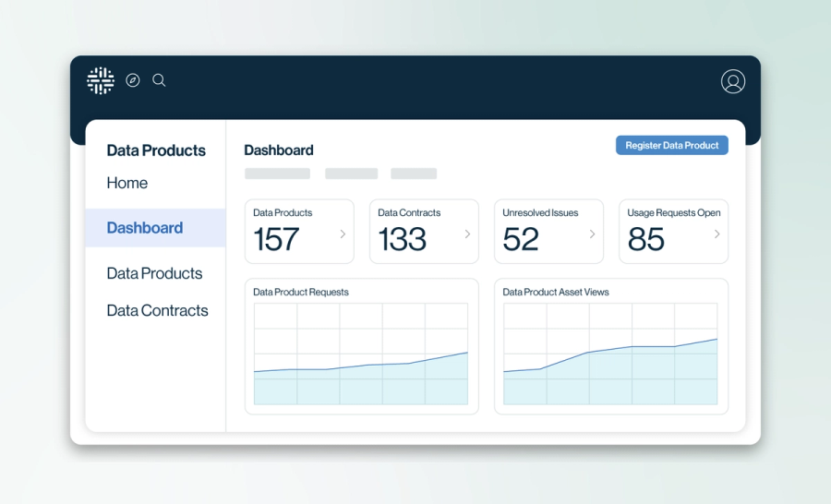The width and height of the screenshot is (831, 504).
Task: Go to Home in sidebar
Action: click(127, 183)
